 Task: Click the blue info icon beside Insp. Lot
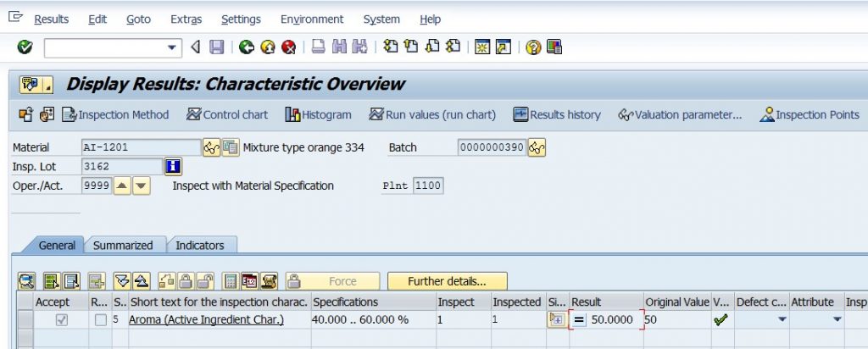[173, 167]
